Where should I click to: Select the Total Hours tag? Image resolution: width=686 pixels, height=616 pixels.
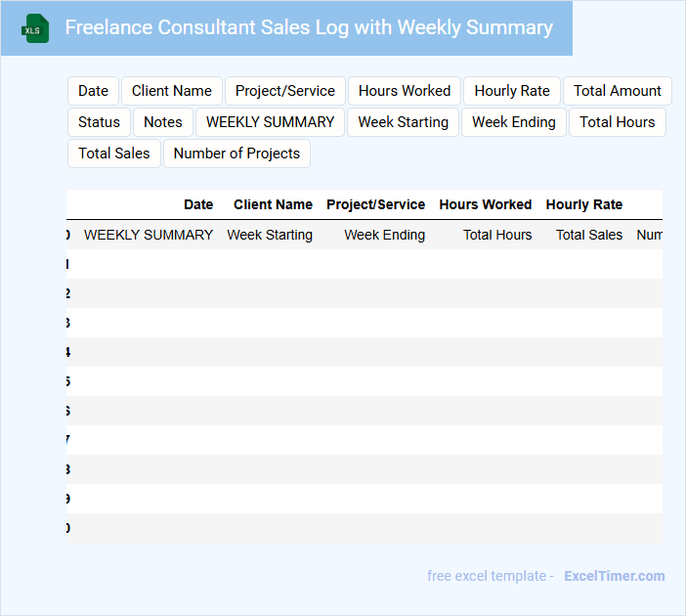pyautogui.click(x=618, y=122)
